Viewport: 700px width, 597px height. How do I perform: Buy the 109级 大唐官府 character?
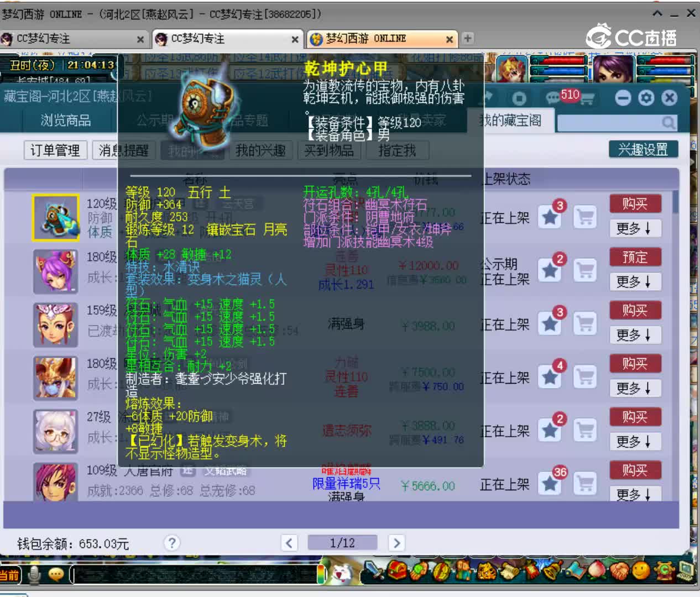click(x=635, y=470)
